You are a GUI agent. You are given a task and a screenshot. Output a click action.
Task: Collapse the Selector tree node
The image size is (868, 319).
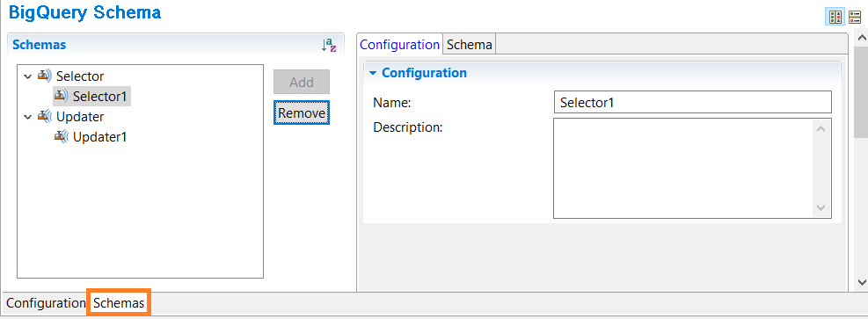tap(27, 76)
